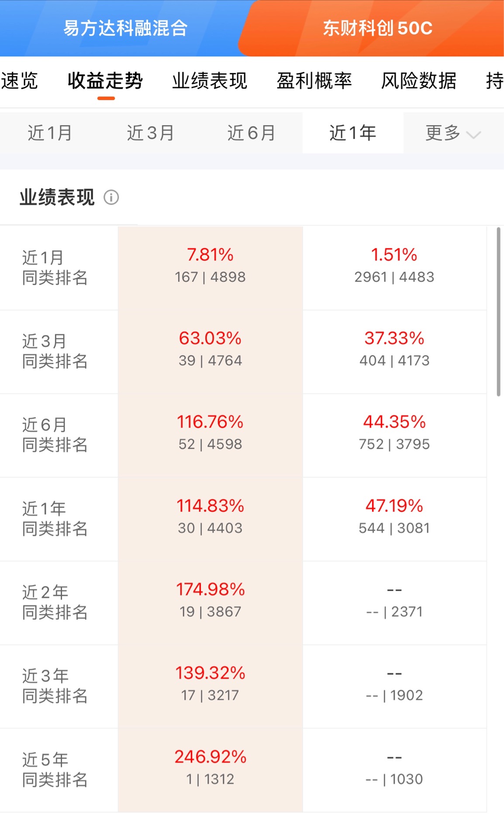The image size is (504, 814).
Task: Tap the 近5年 同类排名 row label
Action: (55, 769)
